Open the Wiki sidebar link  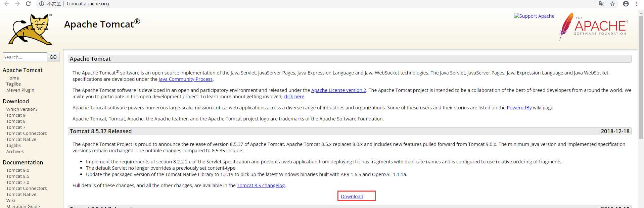10,200
